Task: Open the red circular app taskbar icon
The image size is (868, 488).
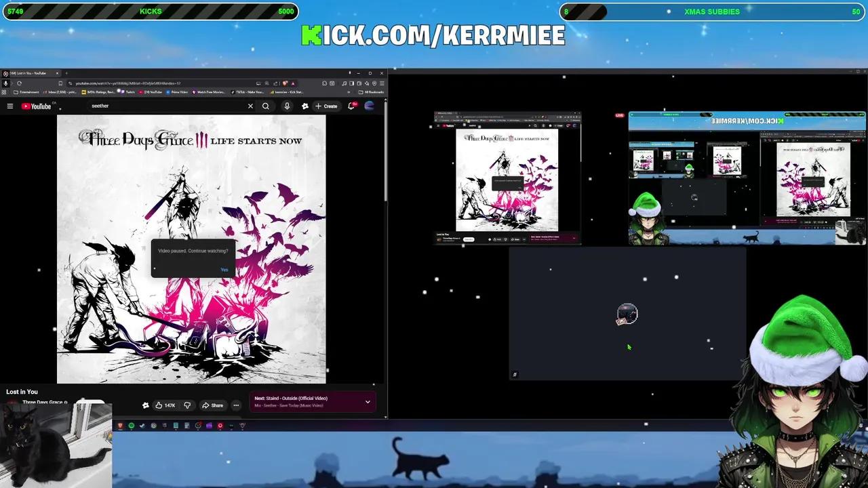Action: click(220, 426)
